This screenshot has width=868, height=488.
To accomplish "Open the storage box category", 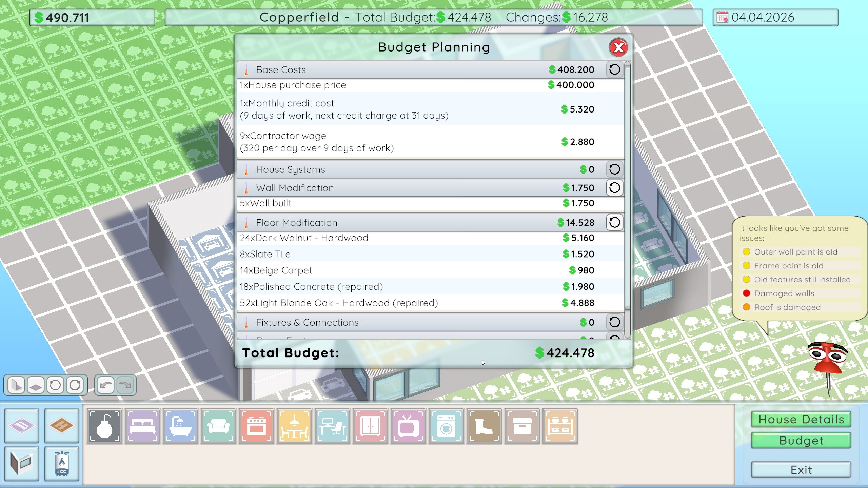I will [x=522, y=426].
